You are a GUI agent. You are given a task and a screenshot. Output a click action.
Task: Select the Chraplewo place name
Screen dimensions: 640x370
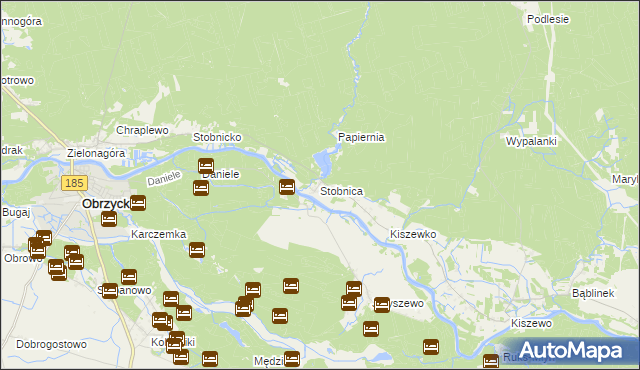pyautogui.click(x=142, y=130)
